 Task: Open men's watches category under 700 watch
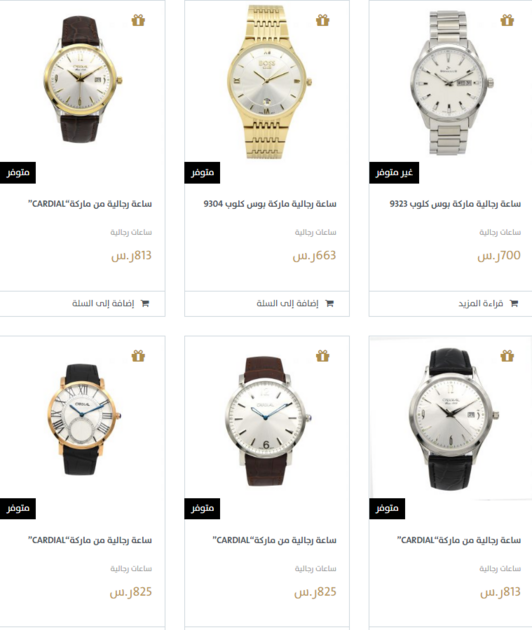click(x=500, y=232)
